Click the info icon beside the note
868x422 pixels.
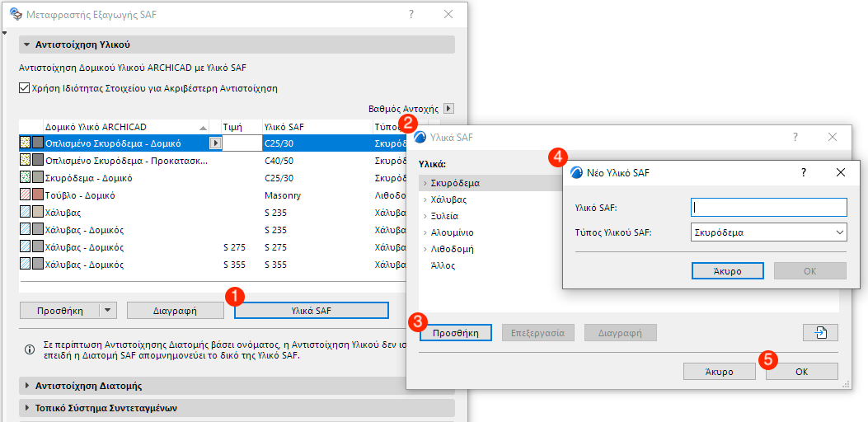(x=30, y=349)
